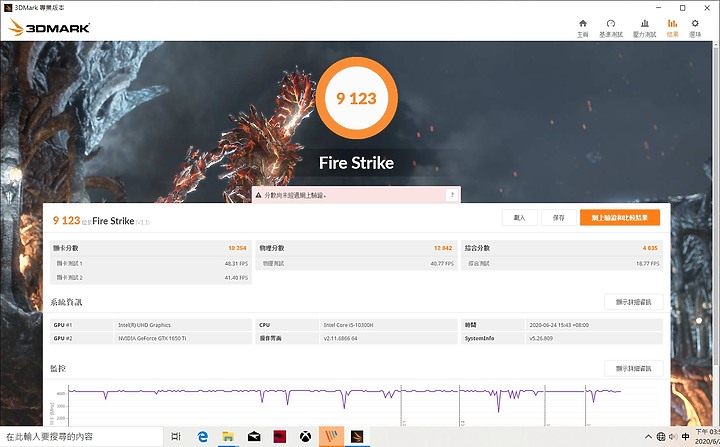Click the NVIDIA GeForce GTX 1650 Ti entry
The width and height of the screenshot is (720, 447).
click(152, 339)
